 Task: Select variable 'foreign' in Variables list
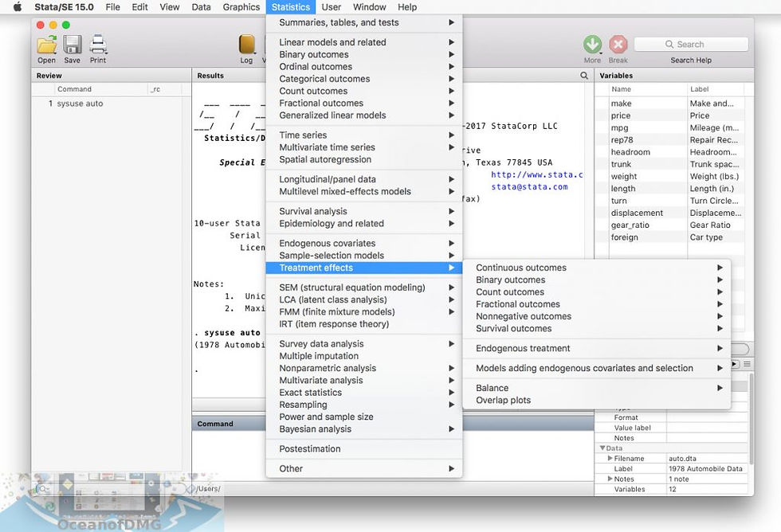pos(624,237)
